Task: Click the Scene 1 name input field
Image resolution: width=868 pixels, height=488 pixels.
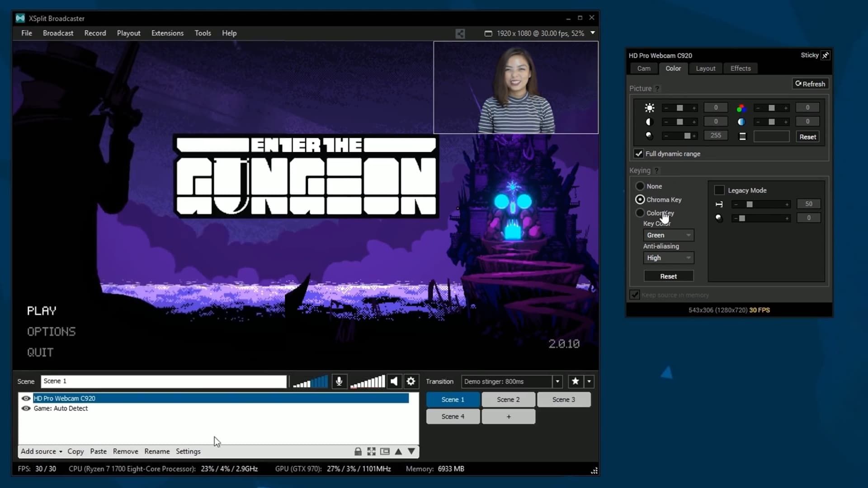Action: (164, 381)
